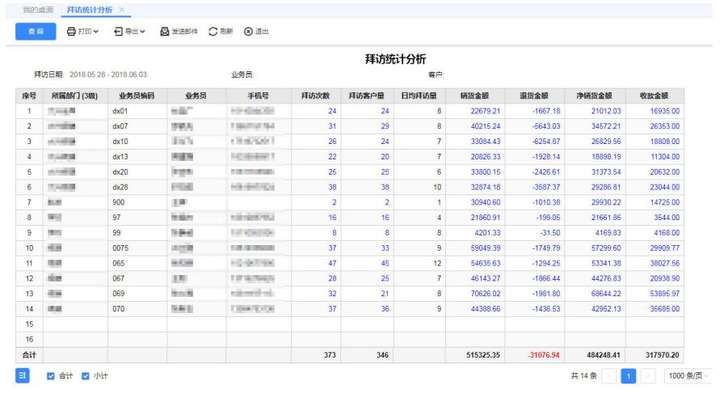The width and height of the screenshot is (720, 394).
Task: Open sales amount link 30940.60
Action: [x=485, y=202]
